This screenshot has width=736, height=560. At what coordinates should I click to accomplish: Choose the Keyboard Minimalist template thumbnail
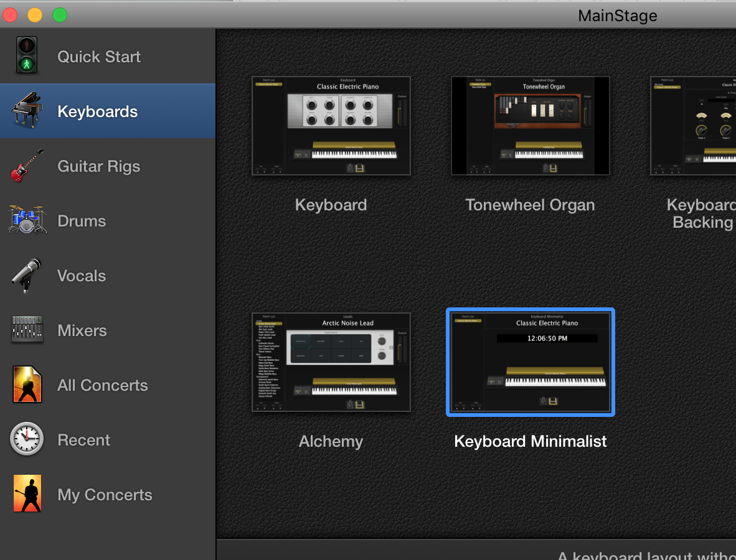[531, 362]
